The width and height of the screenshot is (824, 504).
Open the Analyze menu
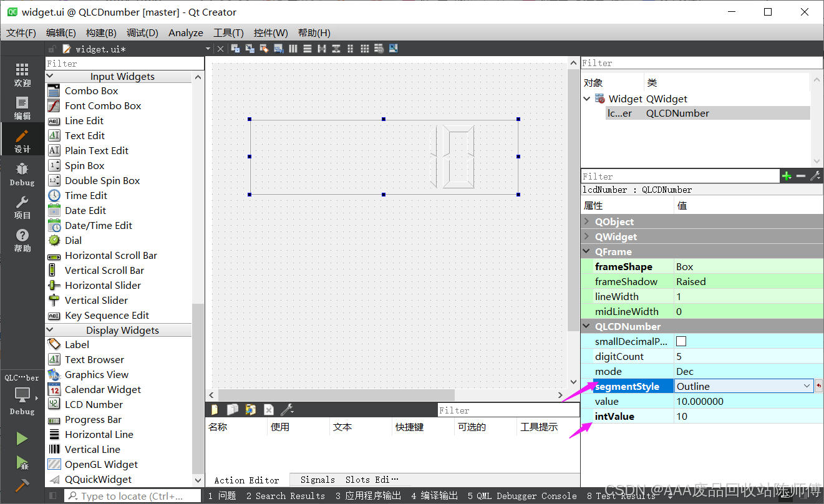click(x=186, y=32)
